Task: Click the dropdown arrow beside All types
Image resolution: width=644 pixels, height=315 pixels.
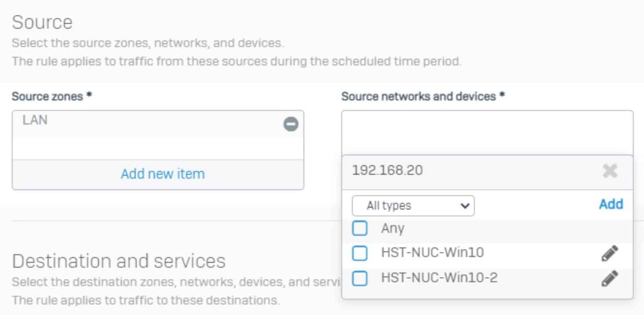Action: point(465,206)
